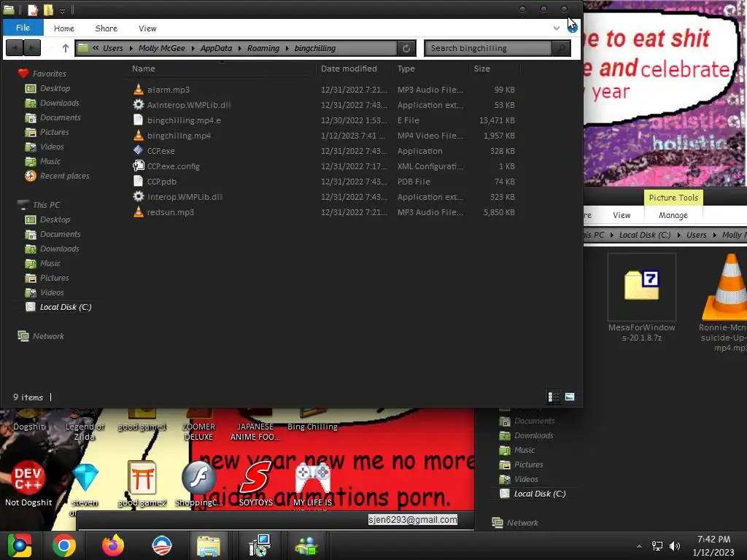The width and height of the screenshot is (747, 560).
Task: Click the network tray icon
Action: click(x=657, y=546)
